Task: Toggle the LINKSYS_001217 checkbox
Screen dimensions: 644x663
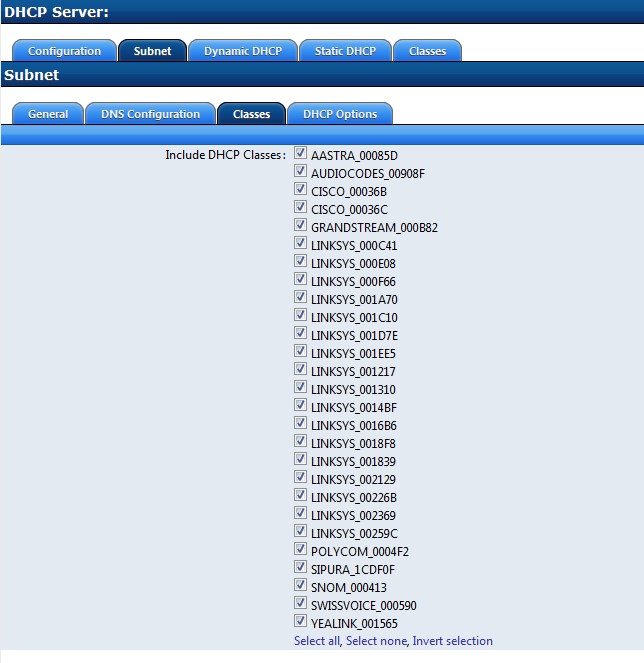Action: click(x=300, y=369)
